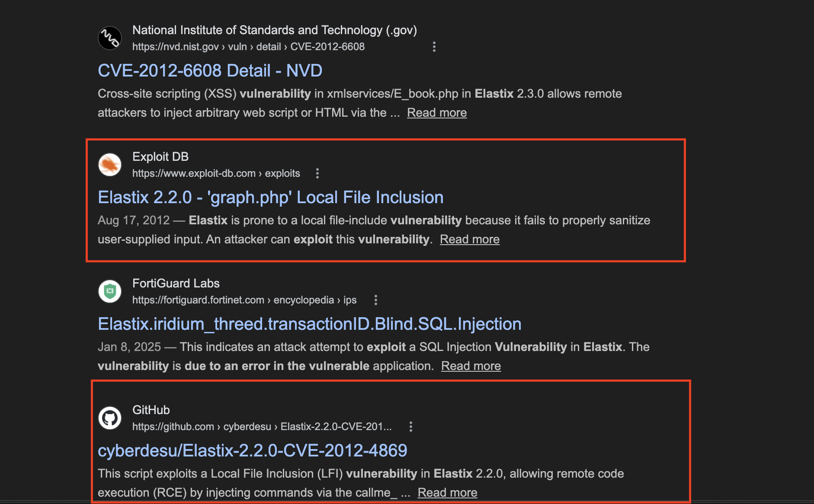This screenshot has width=814, height=504.
Task: Click Read more in the FortiGuard snippet
Action: click(471, 366)
